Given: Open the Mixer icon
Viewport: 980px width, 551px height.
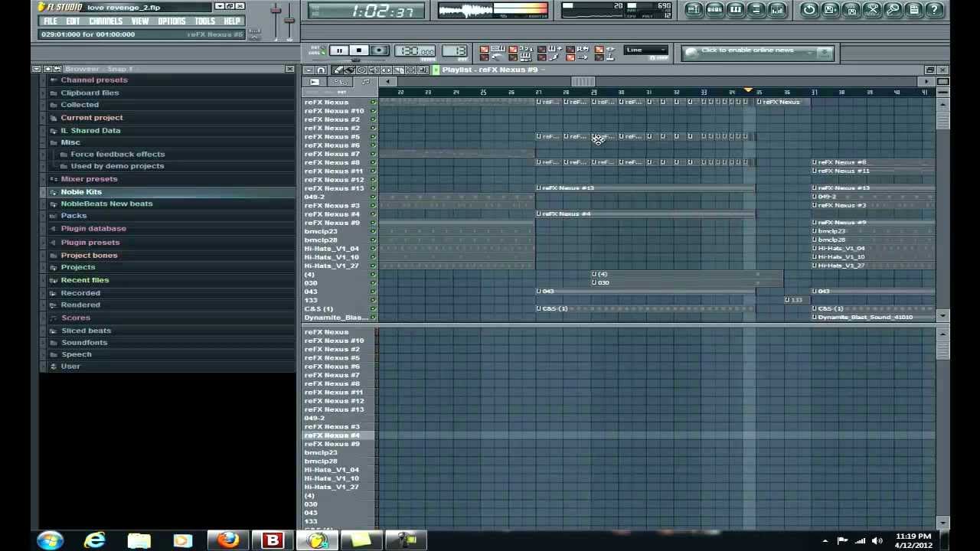Looking at the screenshot, I should [777, 9].
